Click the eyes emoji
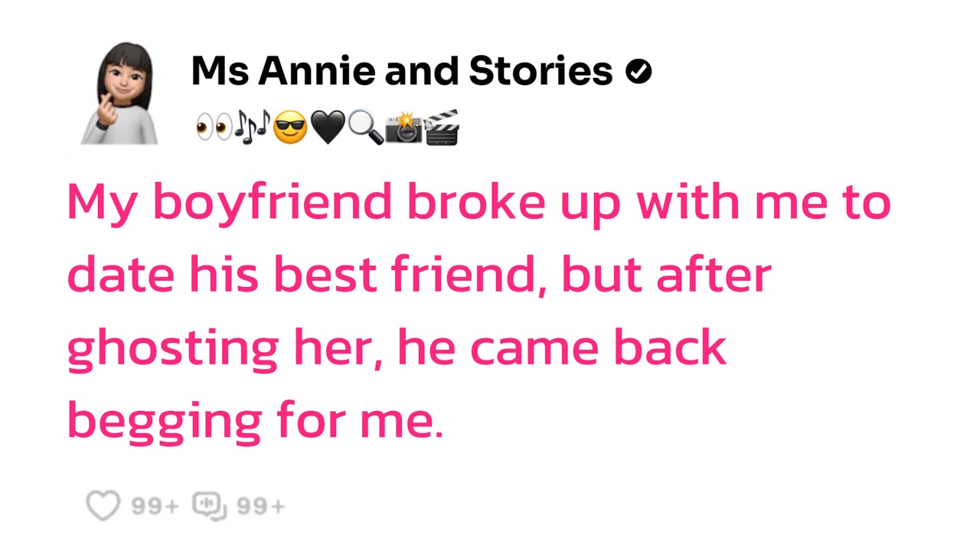Image resolution: width=980 pixels, height=551 pixels. [214, 127]
